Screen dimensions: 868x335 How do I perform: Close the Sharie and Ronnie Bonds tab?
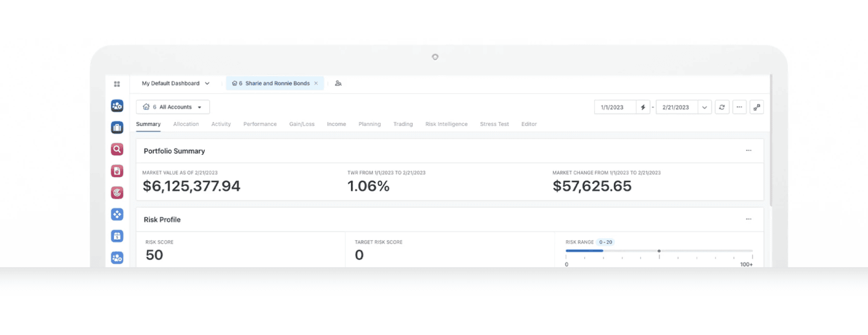tap(316, 83)
